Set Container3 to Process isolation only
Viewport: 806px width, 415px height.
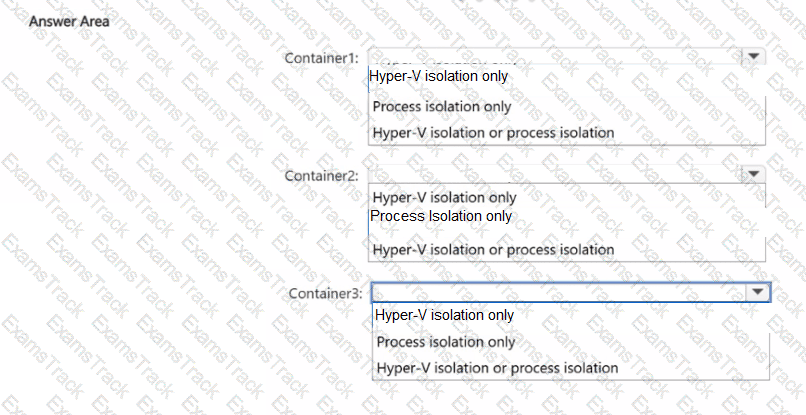coord(445,342)
